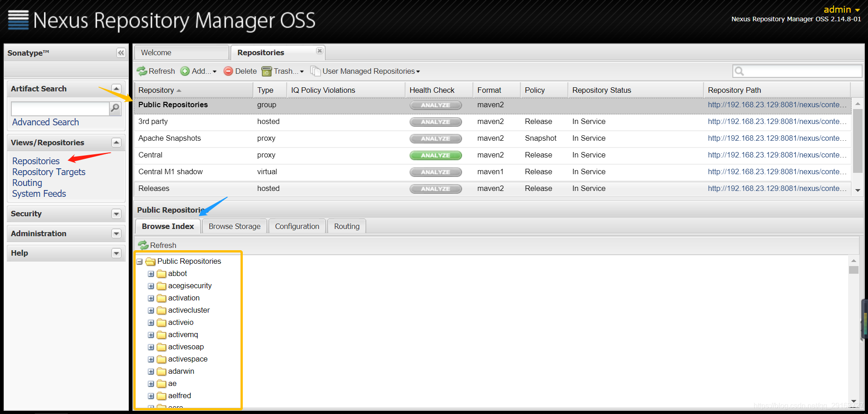868x414 pixels.
Task: Select the Repositories tab
Action: (278, 52)
